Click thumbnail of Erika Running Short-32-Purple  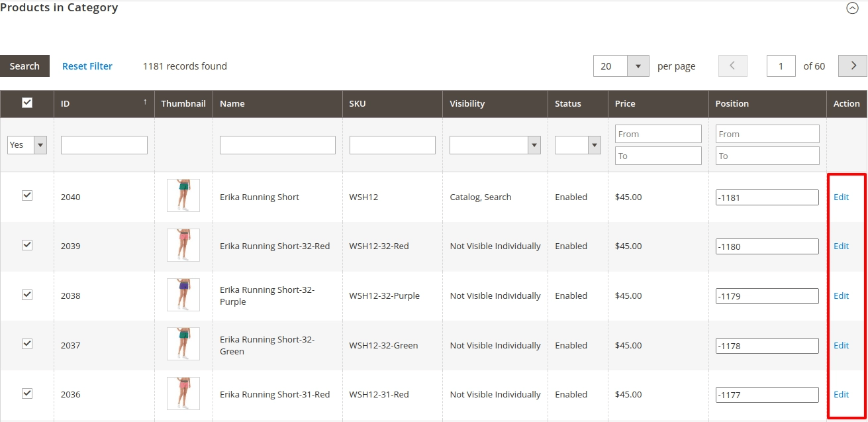coord(183,295)
